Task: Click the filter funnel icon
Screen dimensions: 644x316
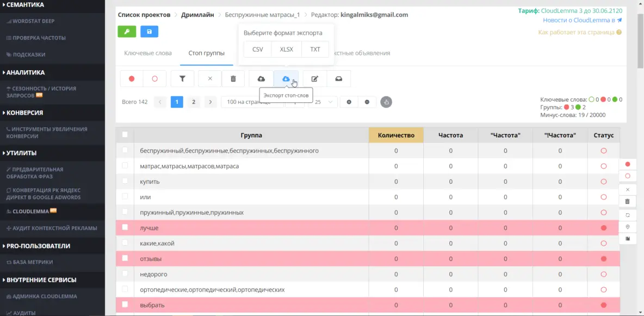Action: [x=183, y=79]
